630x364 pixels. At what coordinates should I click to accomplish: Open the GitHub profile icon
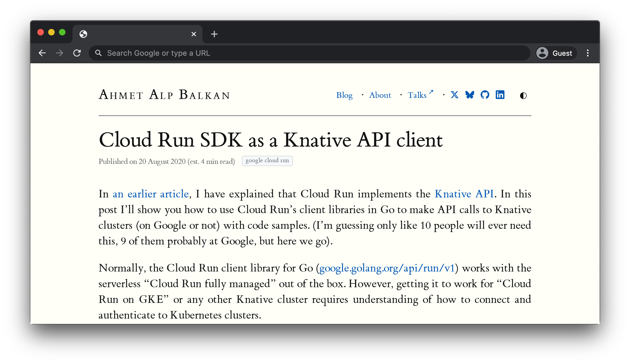[x=485, y=95]
